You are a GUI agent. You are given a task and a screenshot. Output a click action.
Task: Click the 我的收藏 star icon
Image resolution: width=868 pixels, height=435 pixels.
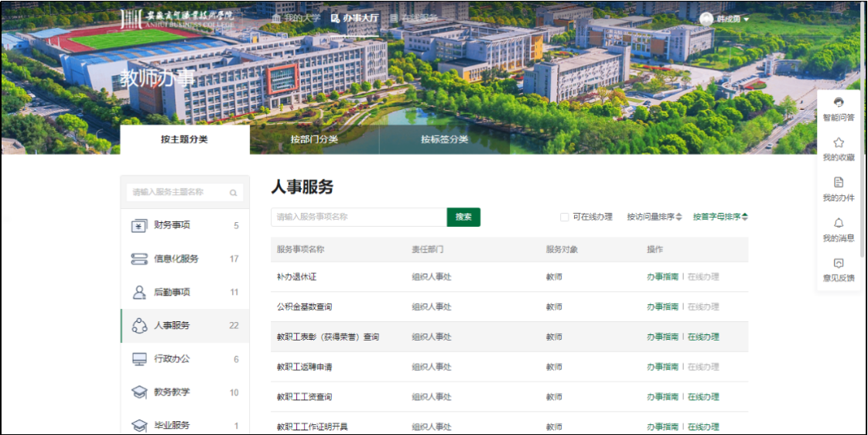pyautogui.click(x=839, y=142)
